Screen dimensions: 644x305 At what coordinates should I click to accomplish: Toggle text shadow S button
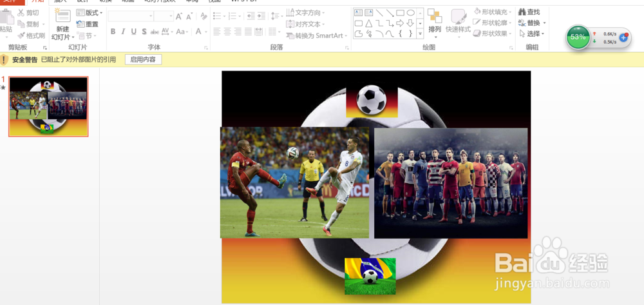144,32
